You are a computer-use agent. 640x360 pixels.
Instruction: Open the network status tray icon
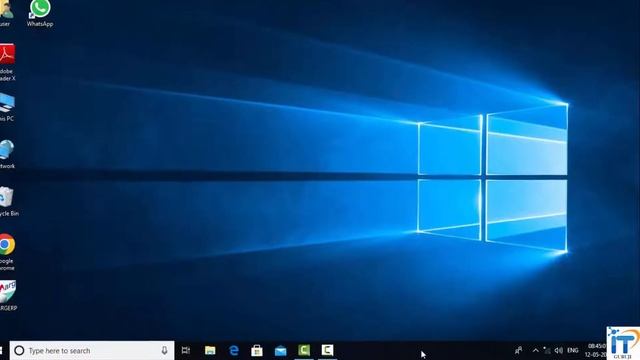pyautogui.click(x=547, y=350)
